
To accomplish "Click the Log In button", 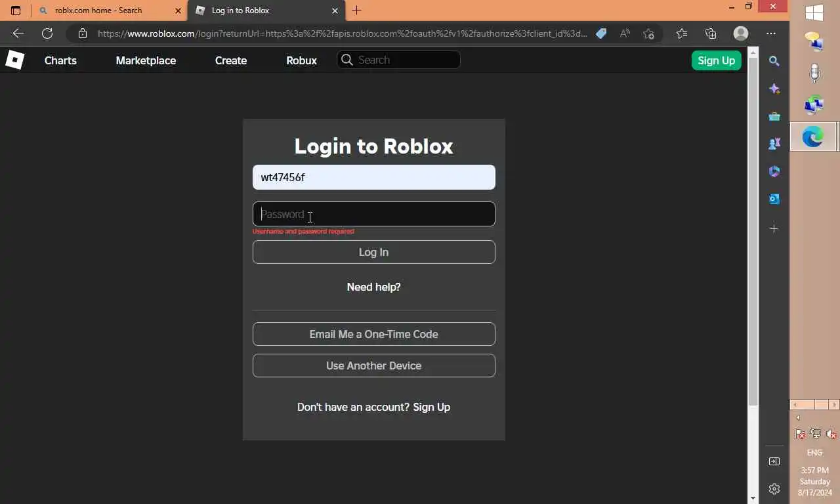I will (x=374, y=252).
